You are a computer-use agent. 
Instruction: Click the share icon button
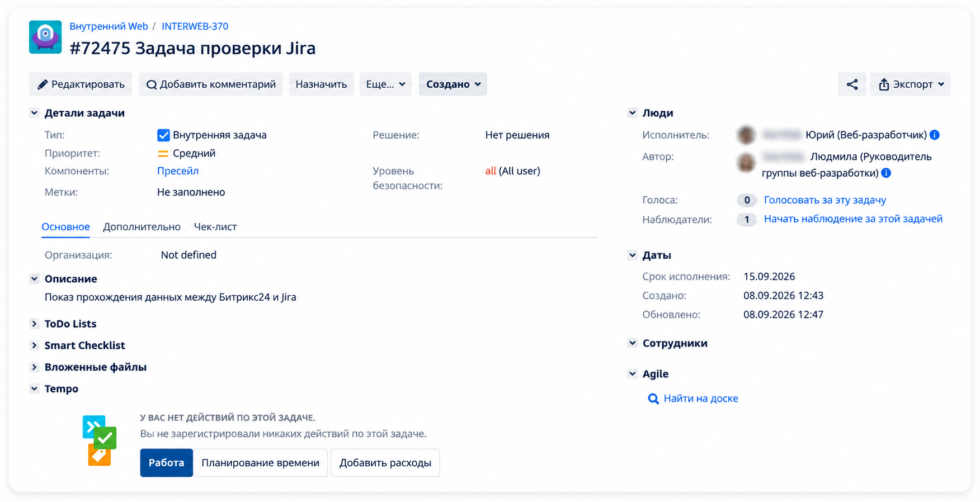coord(852,84)
